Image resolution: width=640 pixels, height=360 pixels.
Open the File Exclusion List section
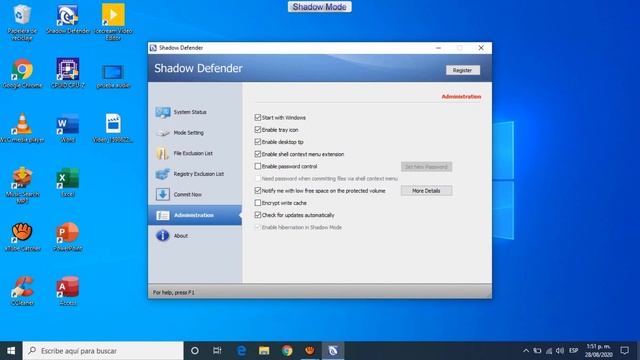(x=195, y=153)
